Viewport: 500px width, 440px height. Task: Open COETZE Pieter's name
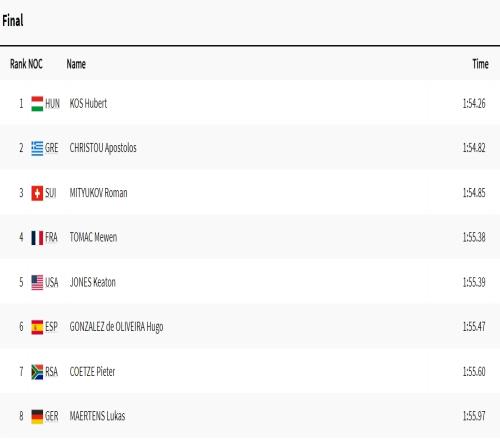92,372
